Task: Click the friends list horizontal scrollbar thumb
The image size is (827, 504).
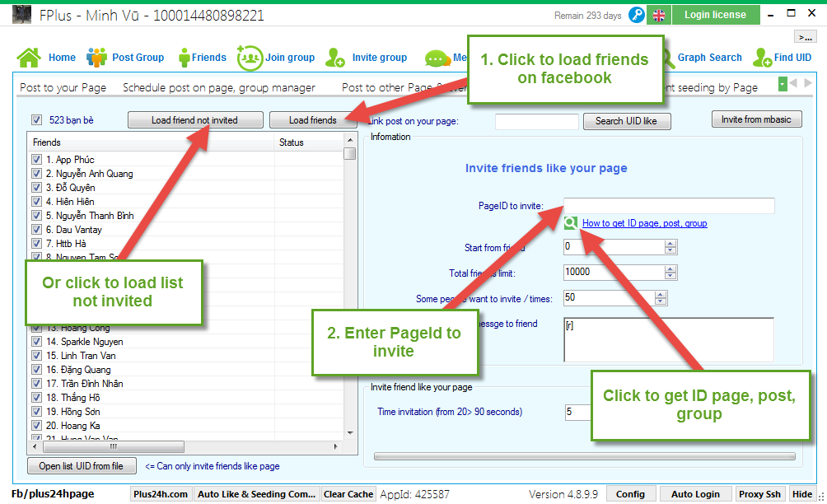Action: tap(114, 446)
